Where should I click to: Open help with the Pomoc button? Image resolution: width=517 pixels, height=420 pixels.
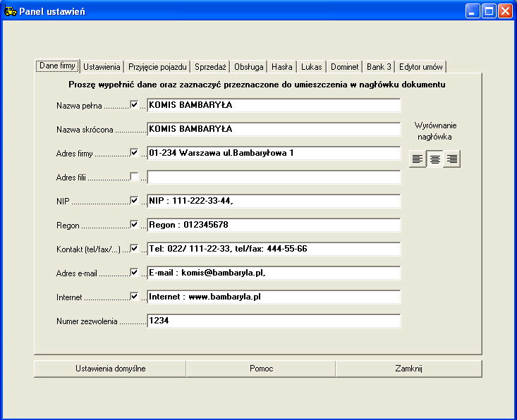[261, 369]
